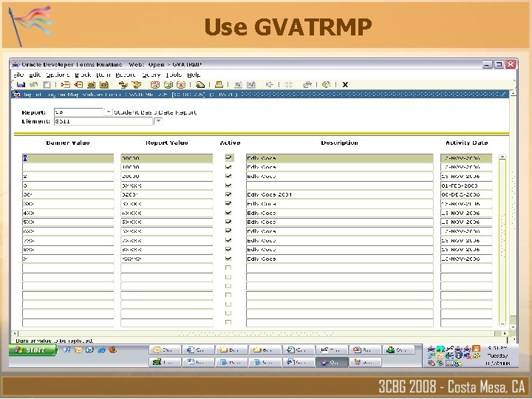Click the Select toolbar icon
The height and width of the screenshot is (399, 532).
click(47, 84)
